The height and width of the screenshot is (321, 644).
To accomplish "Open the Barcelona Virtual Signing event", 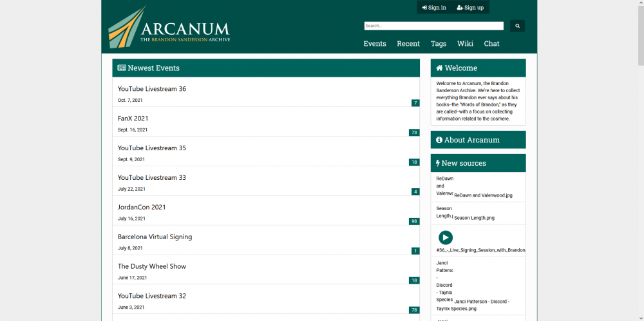I will click(x=155, y=237).
